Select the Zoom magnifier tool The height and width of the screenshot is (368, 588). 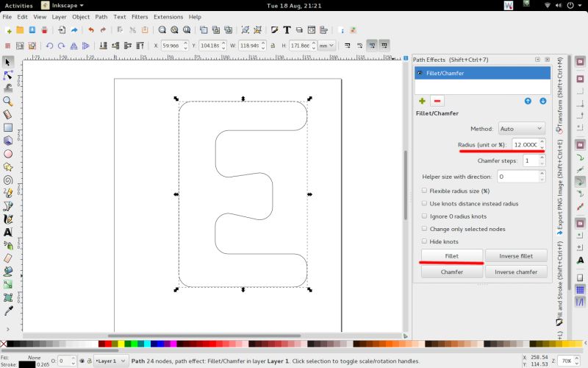[x=8, y=102]
